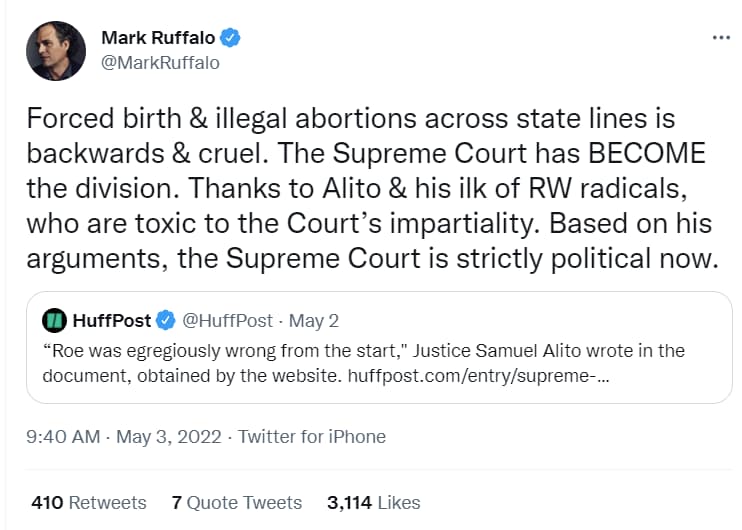The width and height of the screenshot is (742, 530).
Task: Open the @HuffPost handle in the quoted tweet
Action: click(228, 320)
